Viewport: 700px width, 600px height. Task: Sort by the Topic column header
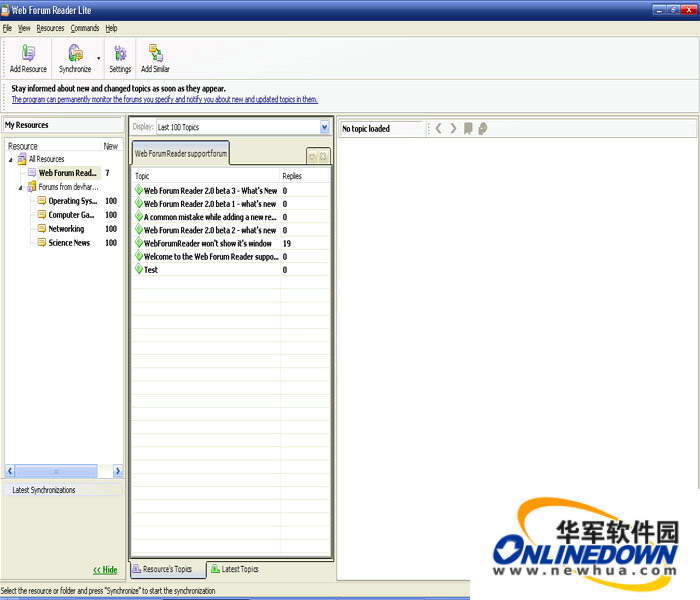206,176
